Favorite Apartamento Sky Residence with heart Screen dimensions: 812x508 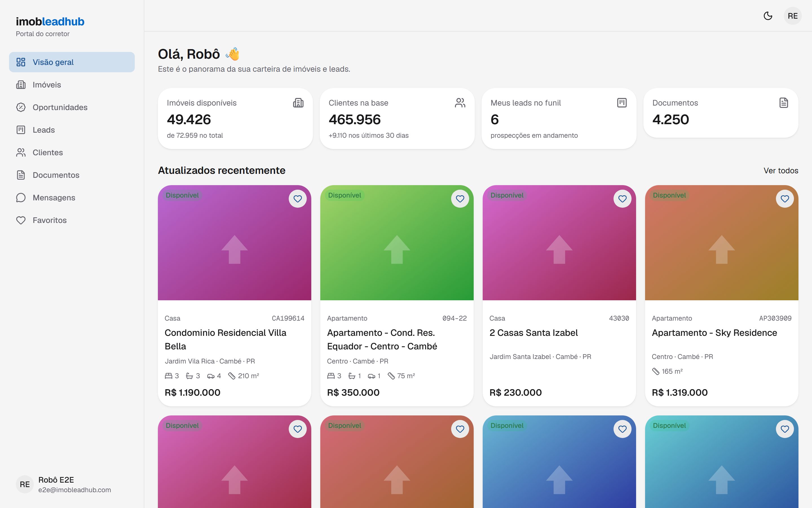click(x=785, y=199)
